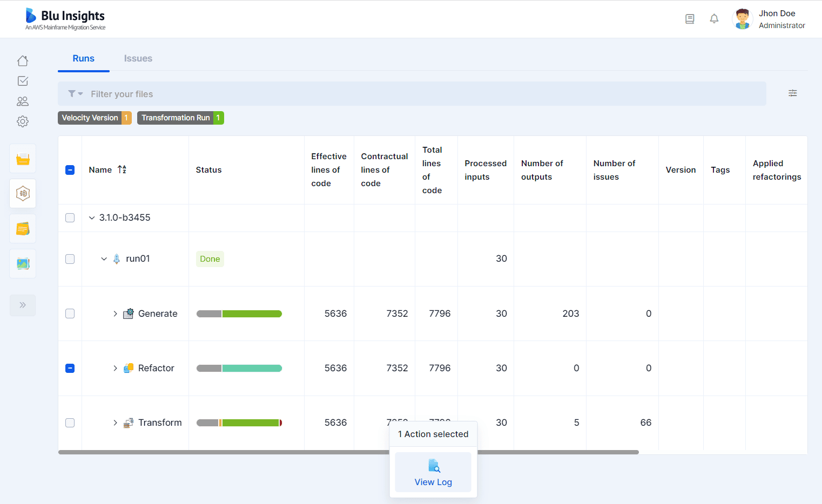
Task: Click the Jhon Doe avatar
Action: [743, 19]
